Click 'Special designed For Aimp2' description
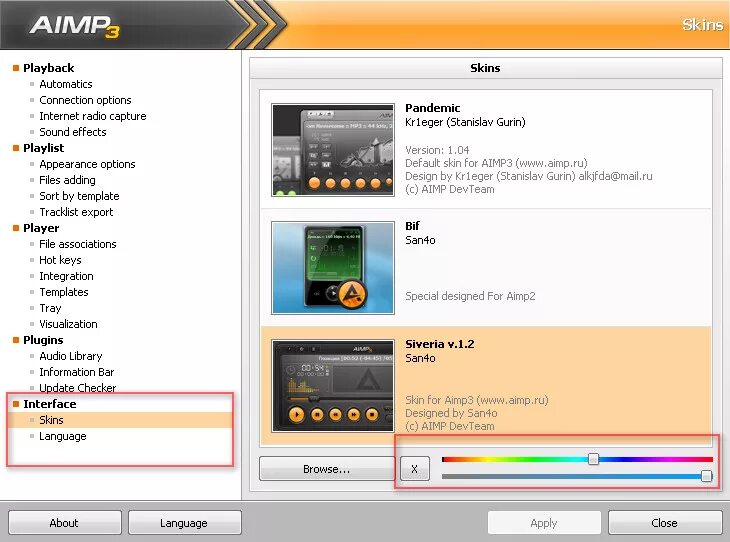The image size is (730, 542). click(x=470, y=296)
